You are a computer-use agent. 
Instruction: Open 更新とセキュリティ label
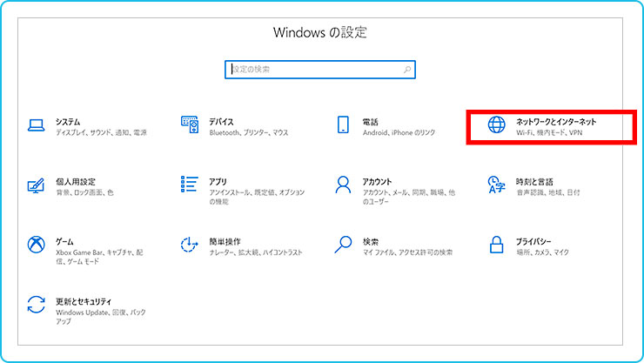pos(84,301)
